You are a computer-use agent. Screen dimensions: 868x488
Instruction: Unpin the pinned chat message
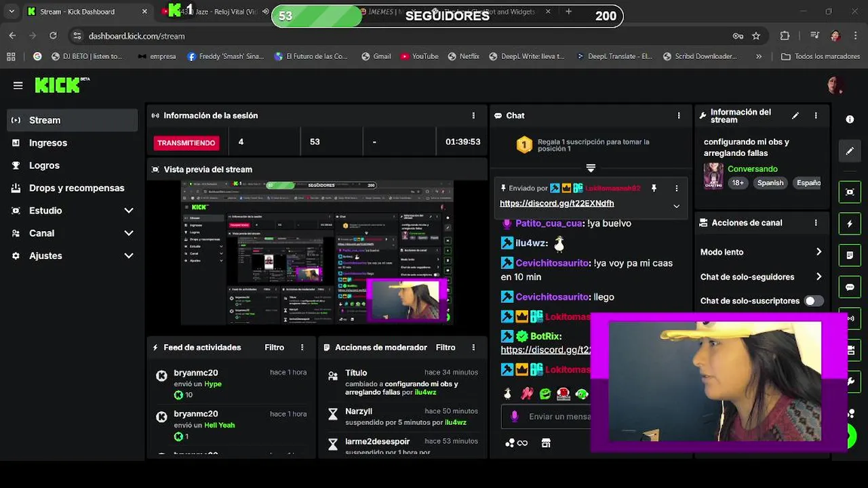[654, 188]
